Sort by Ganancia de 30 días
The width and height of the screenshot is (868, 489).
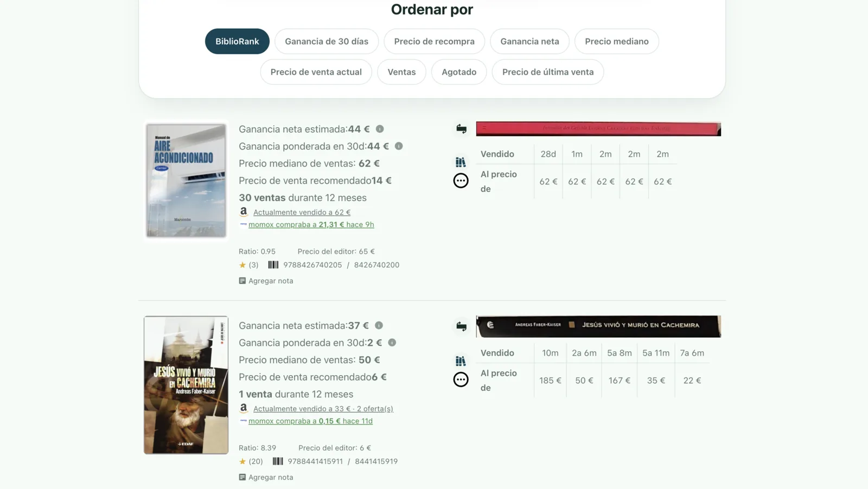(327, 41)
